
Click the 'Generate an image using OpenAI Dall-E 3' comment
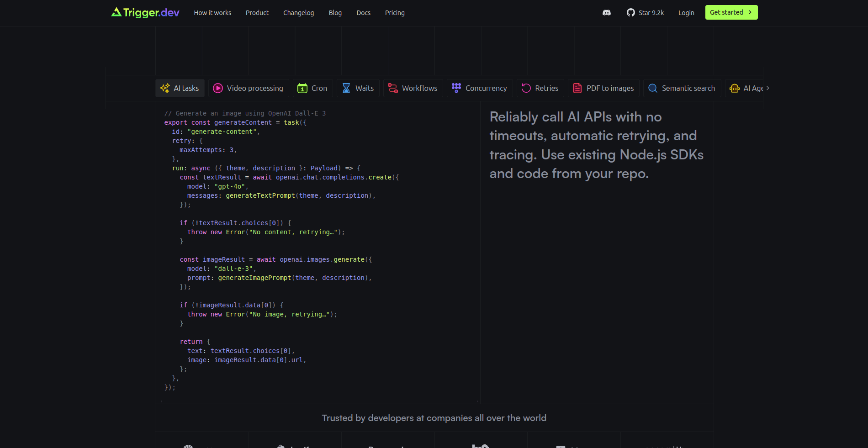[245, 113]
